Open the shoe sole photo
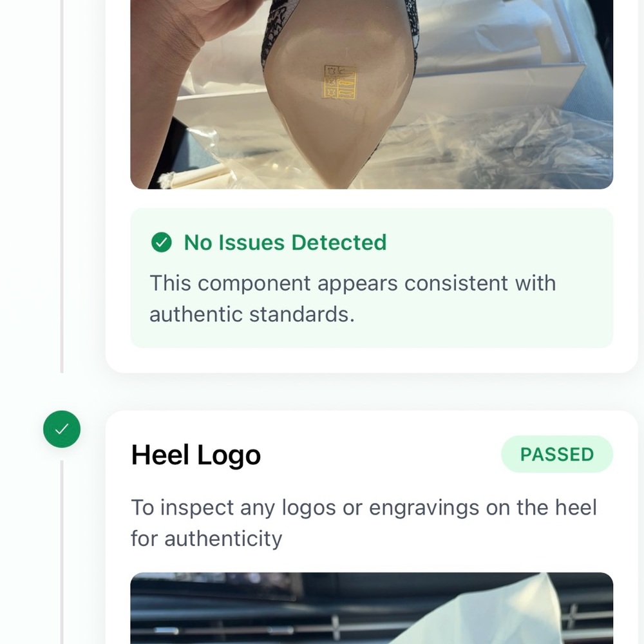Image resolution: width=644 pixels, height=644 pixels. (x=372, y=95)
